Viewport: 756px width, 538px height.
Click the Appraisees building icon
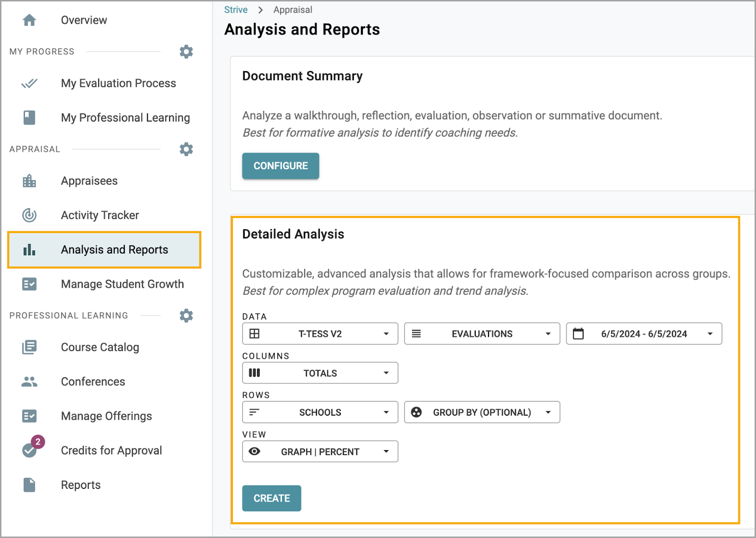29,181
